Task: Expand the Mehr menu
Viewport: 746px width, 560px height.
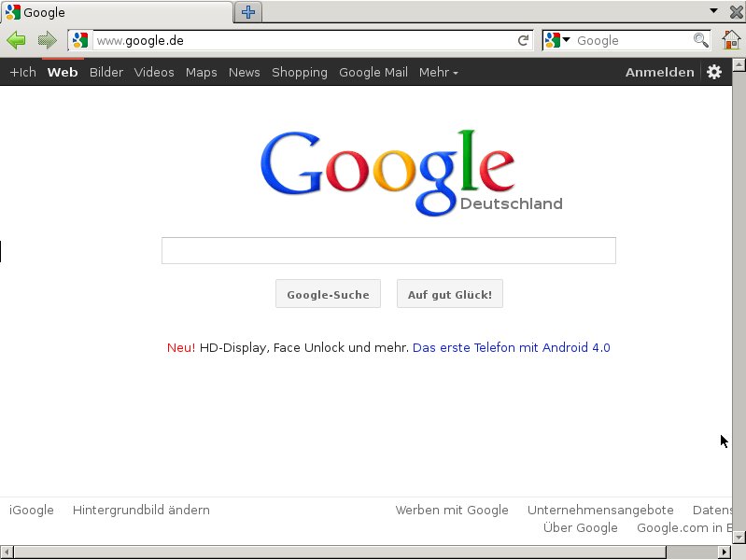Action: (x=438, y=72)
